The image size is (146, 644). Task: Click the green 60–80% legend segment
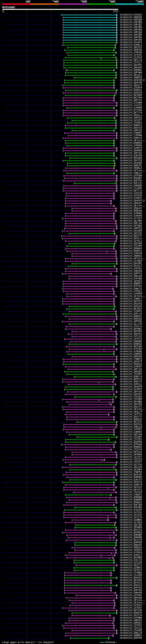click(x=101, y=4)
